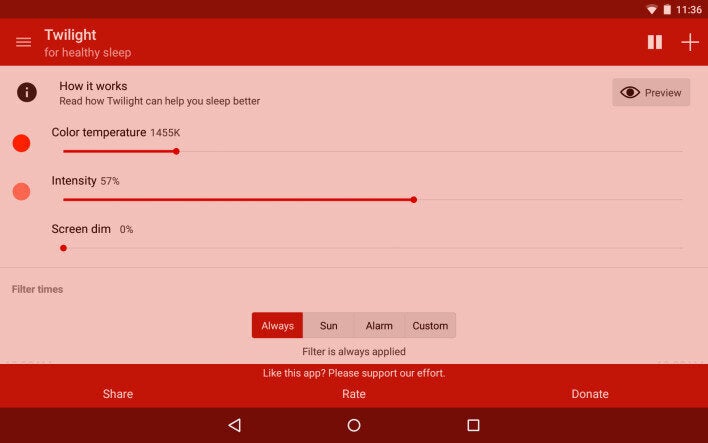708x443 pixels.
Task: Click the Color temperature red circle swatch
Action: point(21,143)
